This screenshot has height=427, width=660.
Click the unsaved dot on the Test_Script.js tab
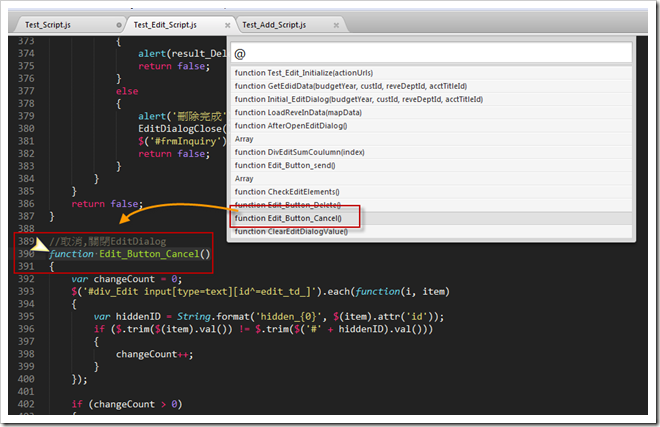click(x=119, y=25)
